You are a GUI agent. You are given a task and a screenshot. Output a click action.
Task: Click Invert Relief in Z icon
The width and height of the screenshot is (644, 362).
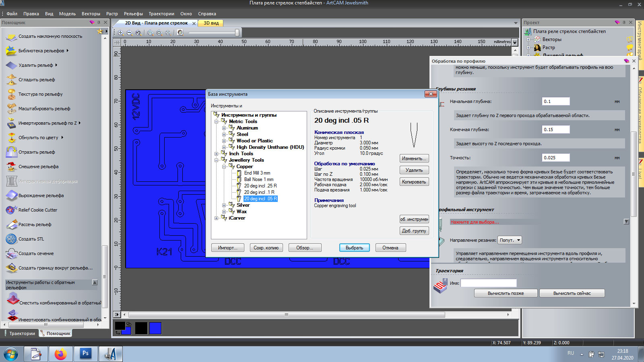(11, 123)
